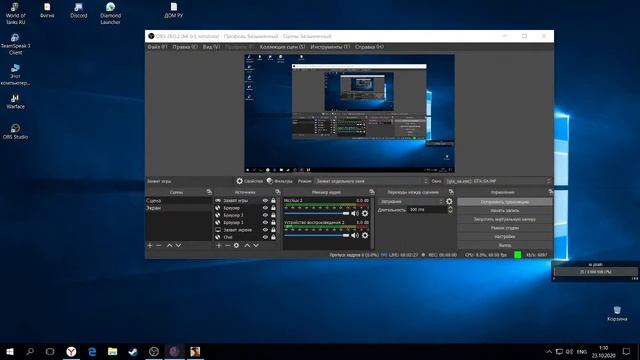Image resolution: width=640 pixels, height=360 pixels.
Task: Click Выход button in controls panel
Action: coord(504,245)
